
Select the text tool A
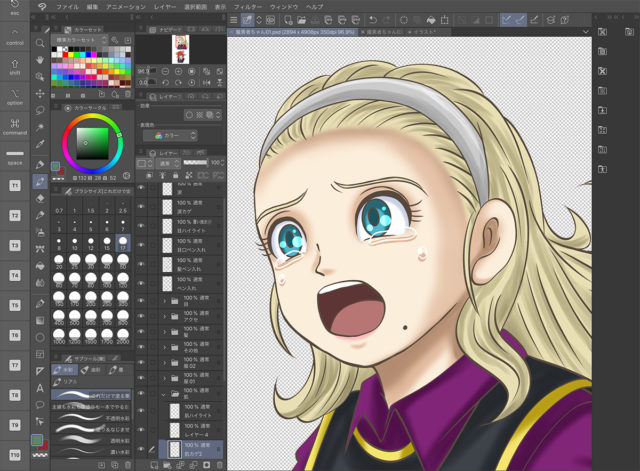(40, 388)
